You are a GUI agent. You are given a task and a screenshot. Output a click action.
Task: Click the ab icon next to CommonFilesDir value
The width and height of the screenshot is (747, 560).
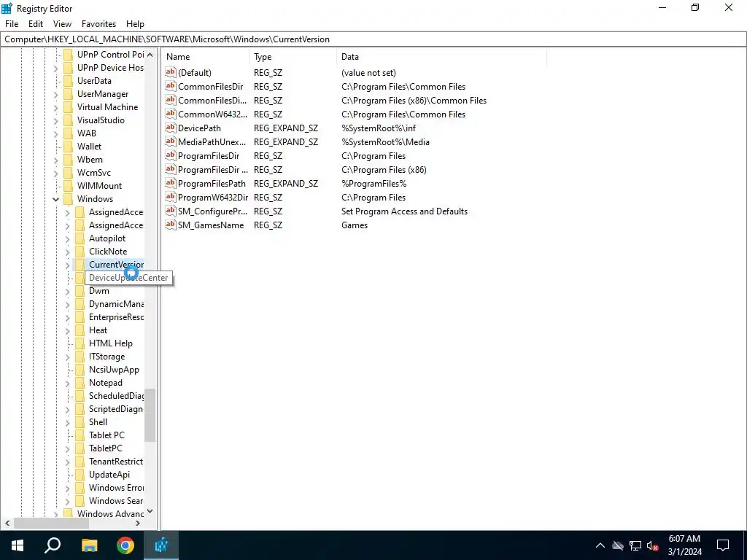(x=171, y=86)
